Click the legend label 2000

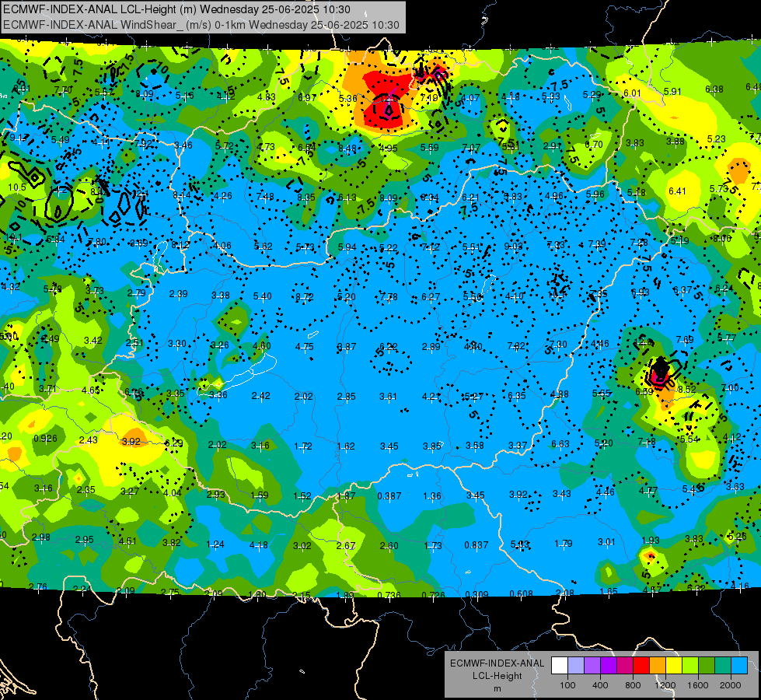point(731,685)
